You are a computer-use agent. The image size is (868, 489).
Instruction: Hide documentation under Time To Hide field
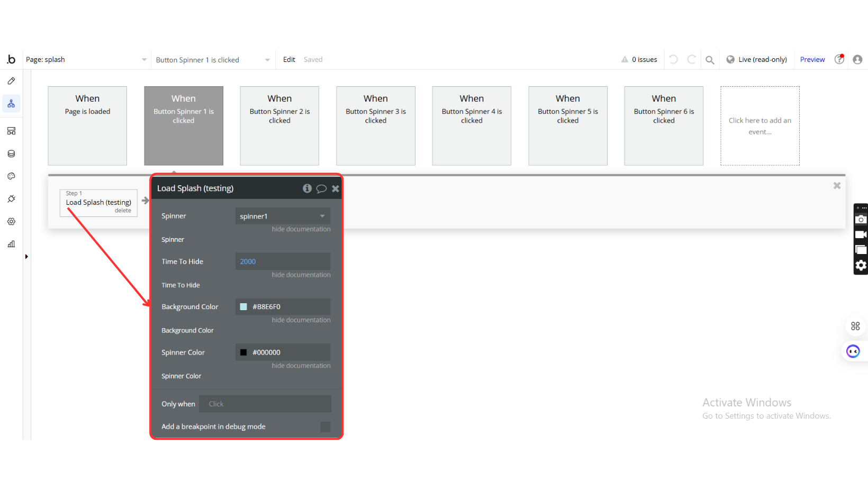(x=301, y=275)
